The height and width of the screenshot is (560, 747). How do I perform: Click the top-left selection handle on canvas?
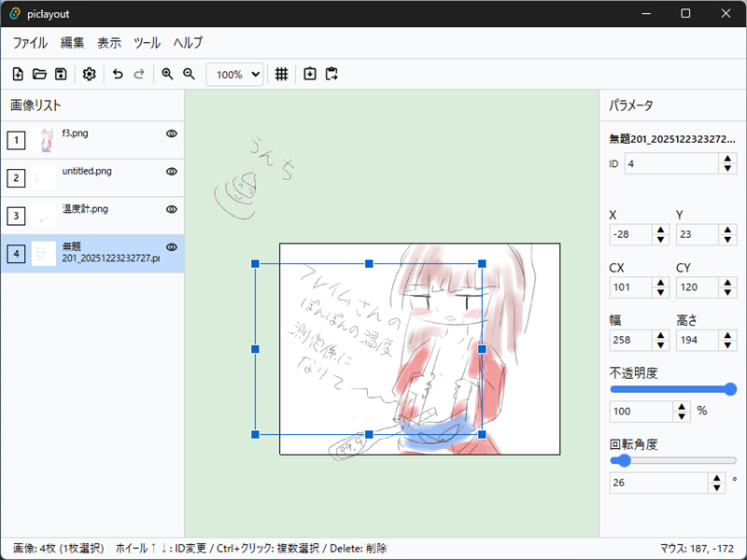(x=255, y=264)
